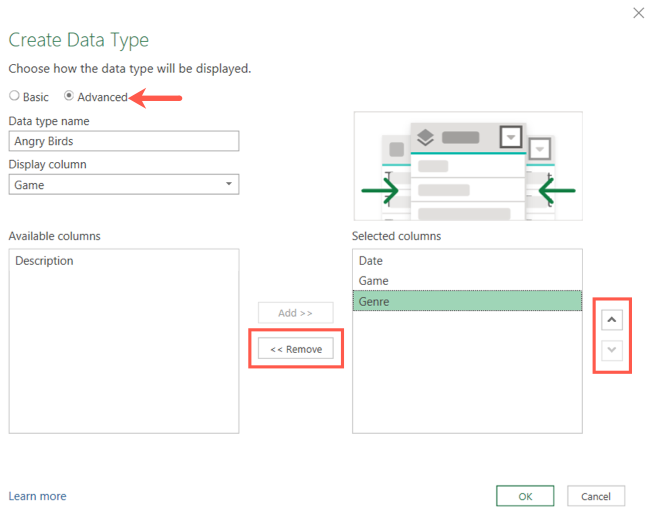Select the Advanced radio button
650x514 pixels.
tap(69, 97)
